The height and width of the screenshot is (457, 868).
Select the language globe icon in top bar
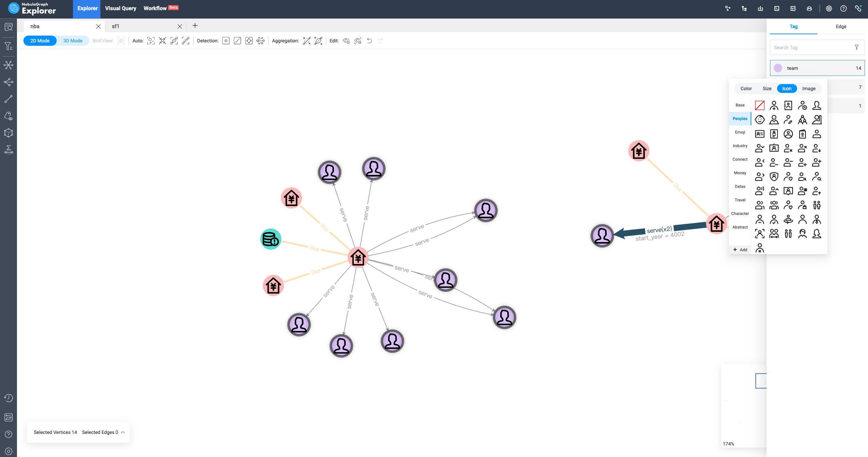tap(829, 8)
